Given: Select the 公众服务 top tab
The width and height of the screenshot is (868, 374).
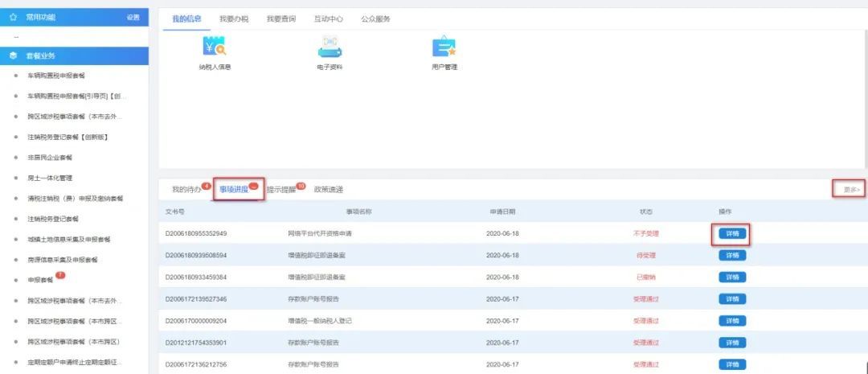Looking at the screenshot, I should 375,18.
